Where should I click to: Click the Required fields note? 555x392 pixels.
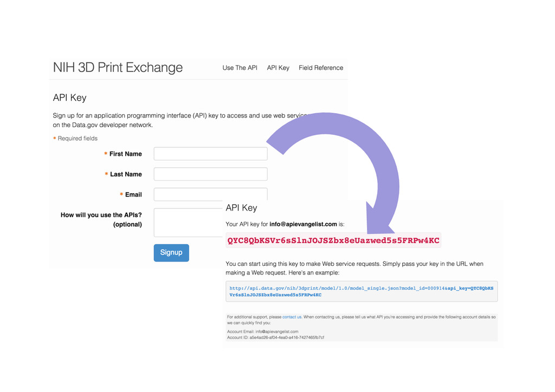[x=77, y=139]
